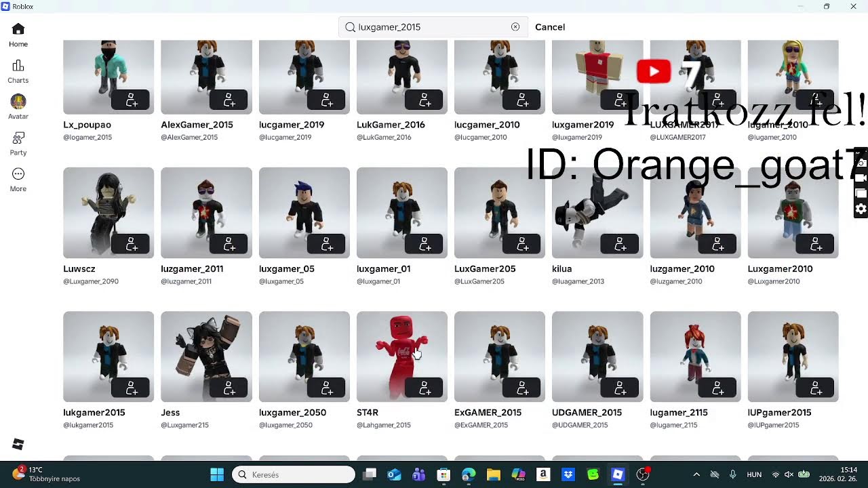Screen dimensions: 868x488
Task: Add Luxgamer2010 as a friend
Action: 815,244
